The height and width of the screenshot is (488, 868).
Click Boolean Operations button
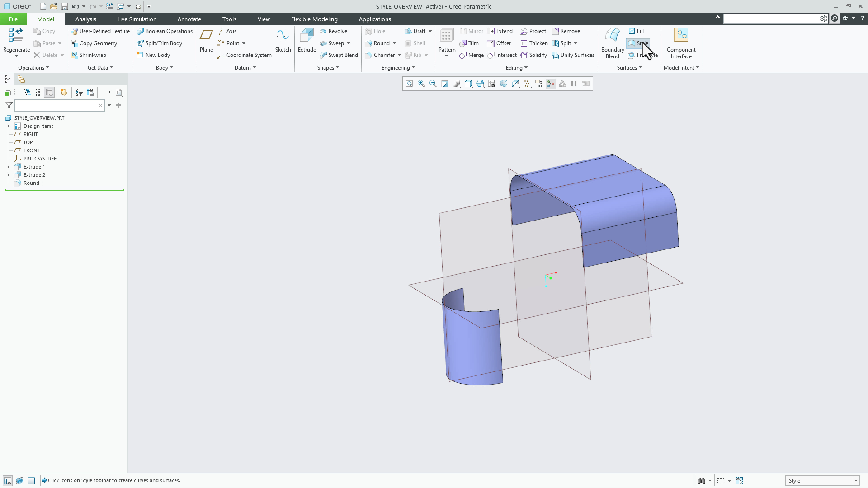coord(165,31)
